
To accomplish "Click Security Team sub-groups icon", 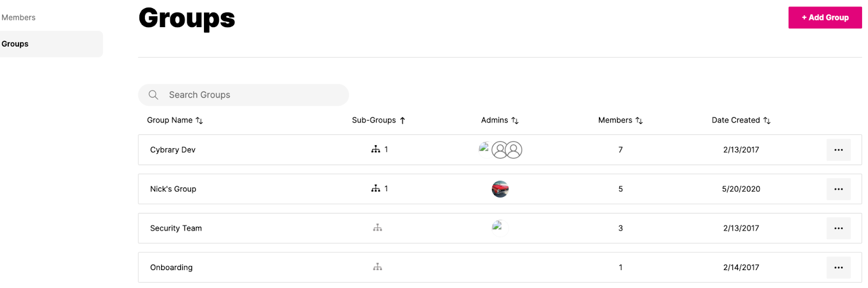I will pyautogui.click(x=378, y=228).
